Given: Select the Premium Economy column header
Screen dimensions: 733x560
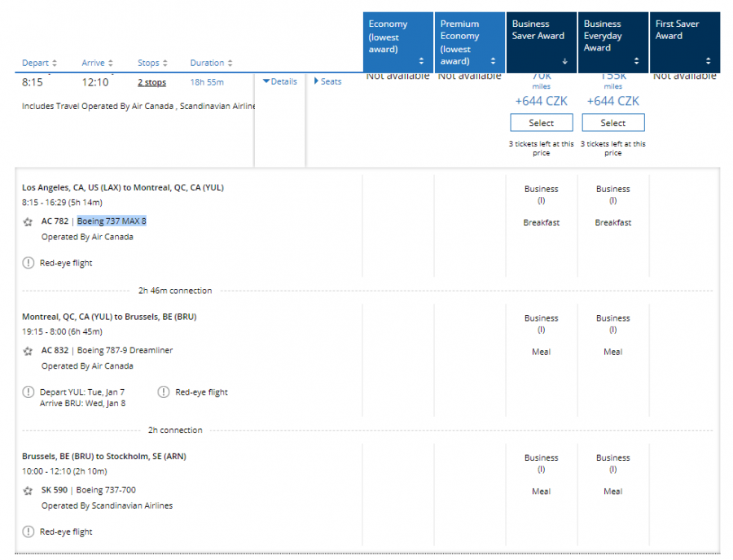Looking at the screenshot, I should [468, 42].
